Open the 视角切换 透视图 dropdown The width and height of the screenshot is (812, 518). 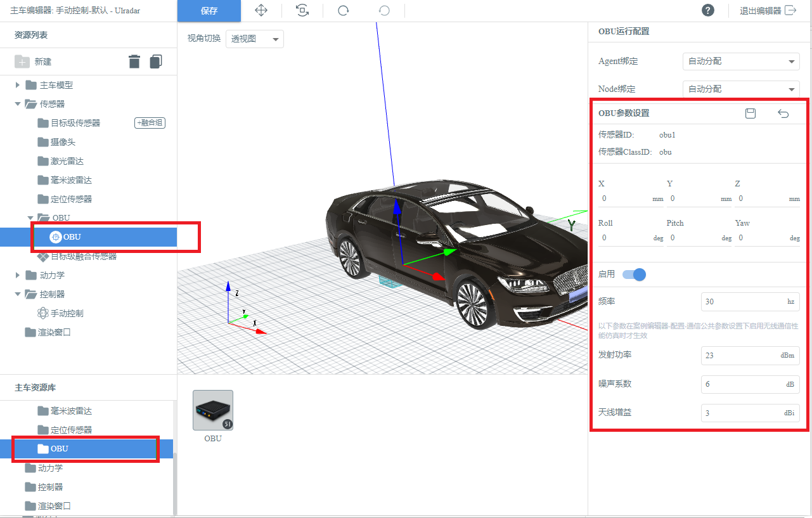coord(255,39)
